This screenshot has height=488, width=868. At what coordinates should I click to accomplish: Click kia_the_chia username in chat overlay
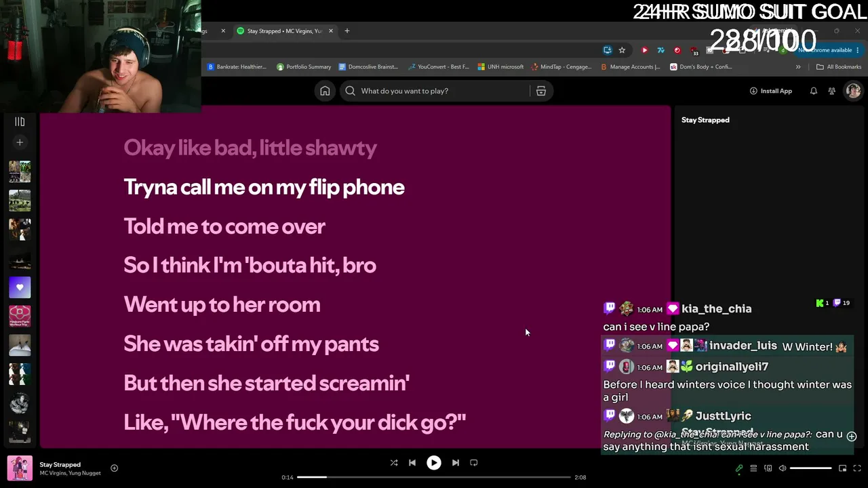point(717,309)
